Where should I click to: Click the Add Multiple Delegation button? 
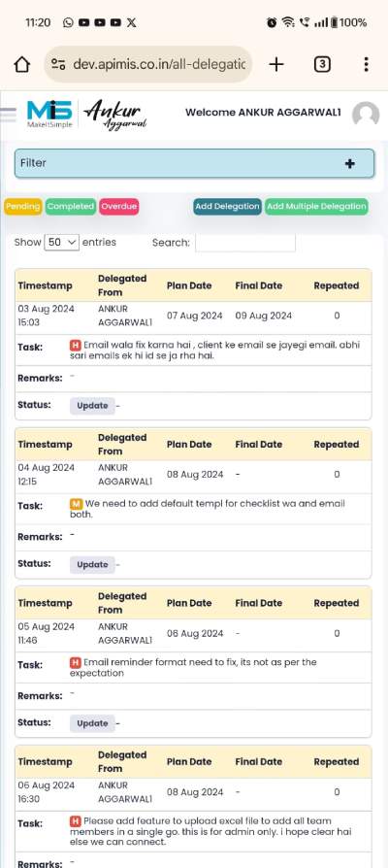[316, 207]
